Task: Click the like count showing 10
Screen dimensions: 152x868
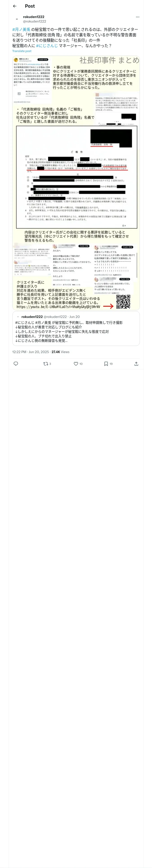Action: (81, 364)
